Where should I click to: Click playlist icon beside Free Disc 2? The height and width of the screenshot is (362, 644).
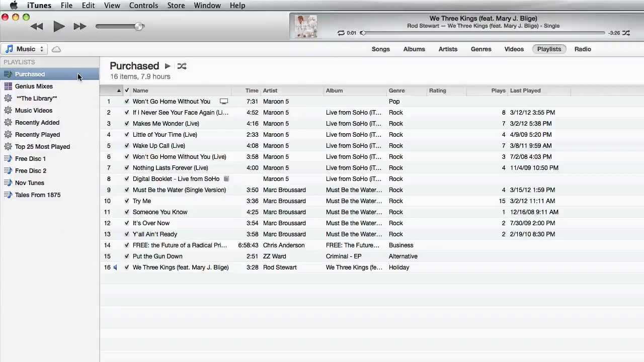click(x=8, y=171)
